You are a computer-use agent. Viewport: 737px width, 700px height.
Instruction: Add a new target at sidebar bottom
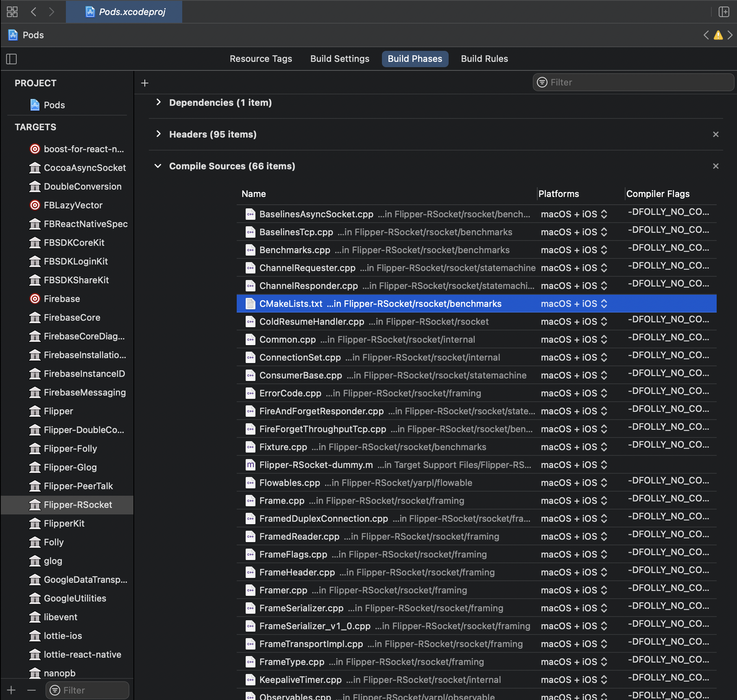(x=11, y=690)
